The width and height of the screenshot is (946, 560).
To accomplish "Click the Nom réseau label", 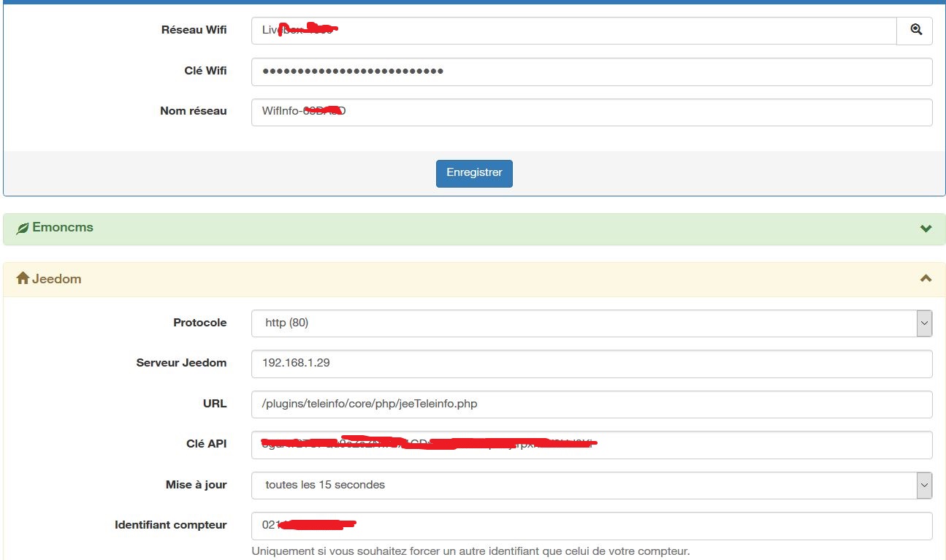I will 194,112.
